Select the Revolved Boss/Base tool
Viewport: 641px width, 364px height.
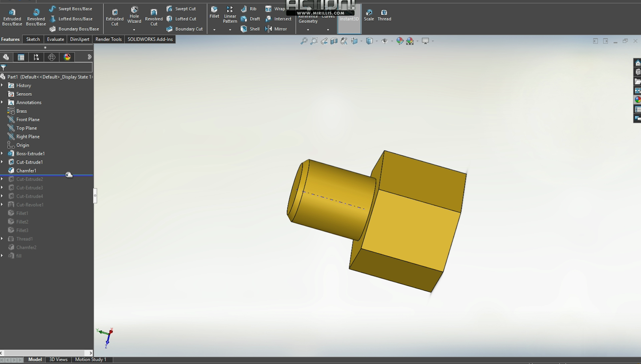click(x=36, y=17)
